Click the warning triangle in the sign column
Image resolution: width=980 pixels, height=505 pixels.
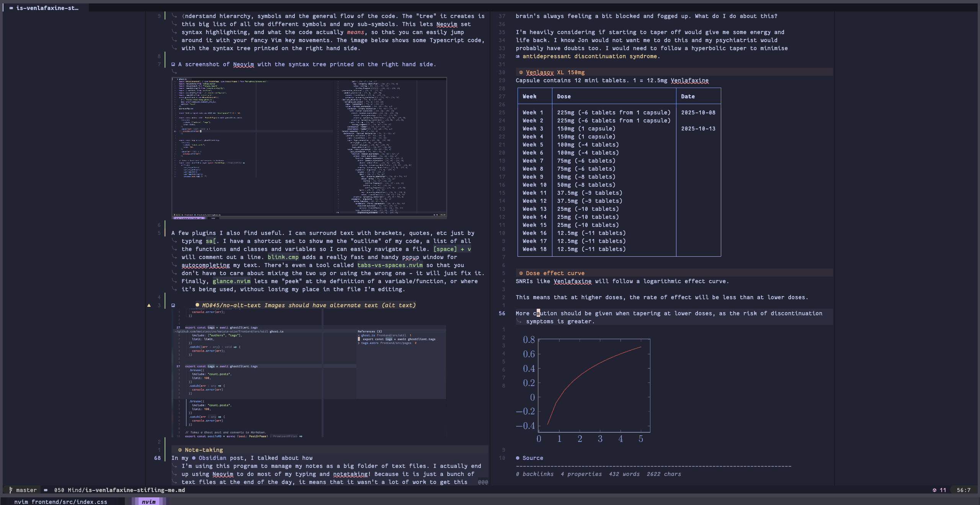click(x=149, y=305)
